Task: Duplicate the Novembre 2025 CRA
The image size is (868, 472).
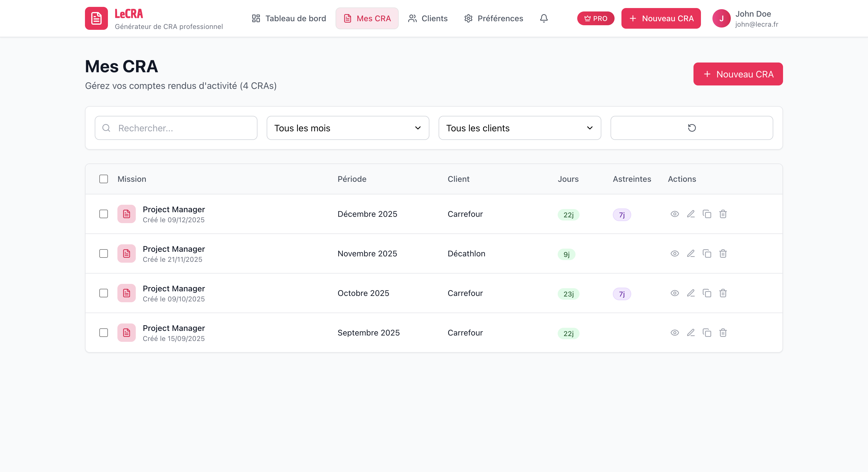Action: pyautogui.click(x=707, y=253)
